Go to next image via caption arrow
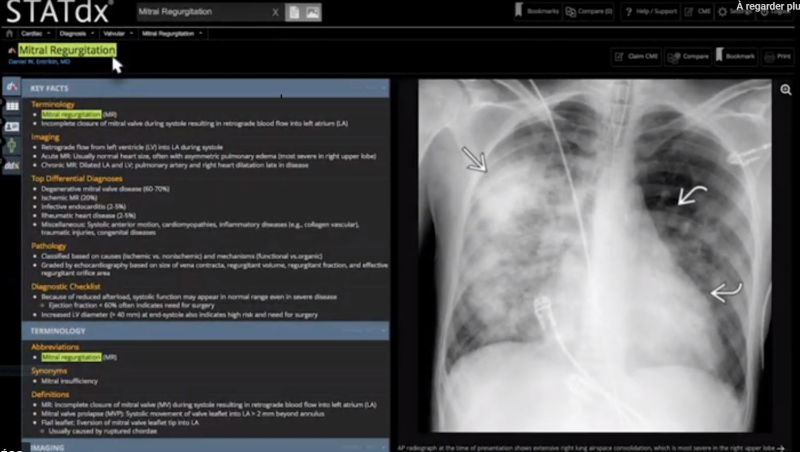The height and width of the screenshot is (452, 800). 780,448
